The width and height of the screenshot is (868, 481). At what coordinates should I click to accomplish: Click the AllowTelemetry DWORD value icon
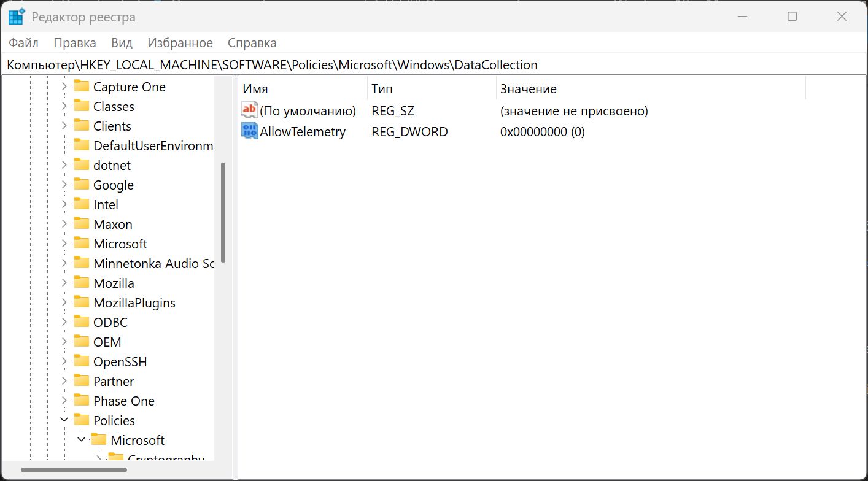pyautogui.click(x=250, y=131)
